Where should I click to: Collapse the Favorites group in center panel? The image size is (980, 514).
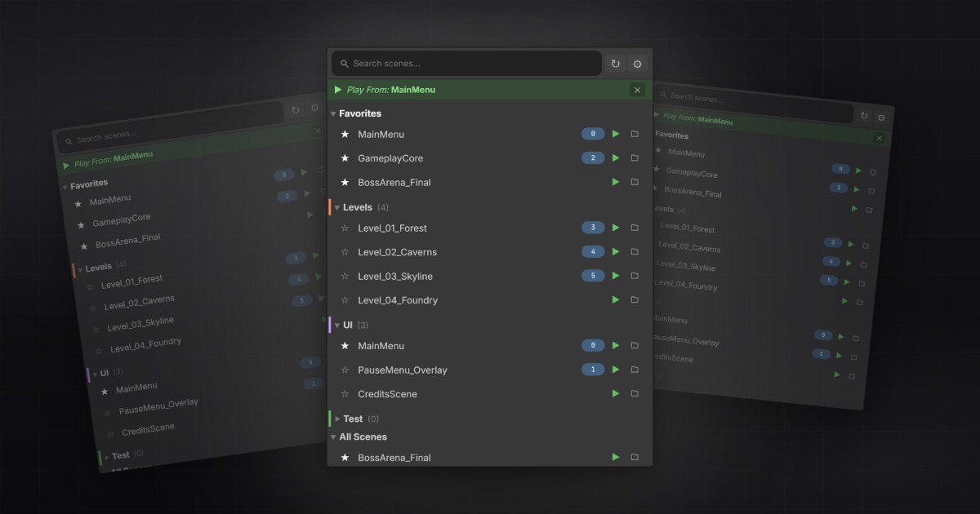click(x=333, y=113)
